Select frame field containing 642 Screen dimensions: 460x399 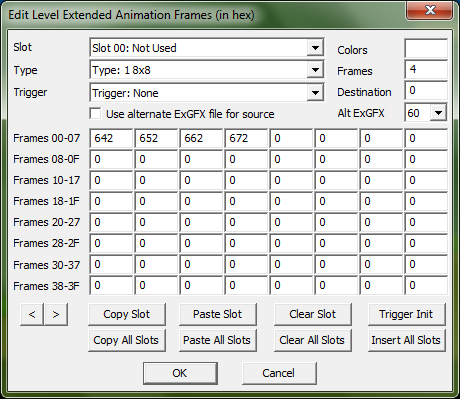click(111, 138)
